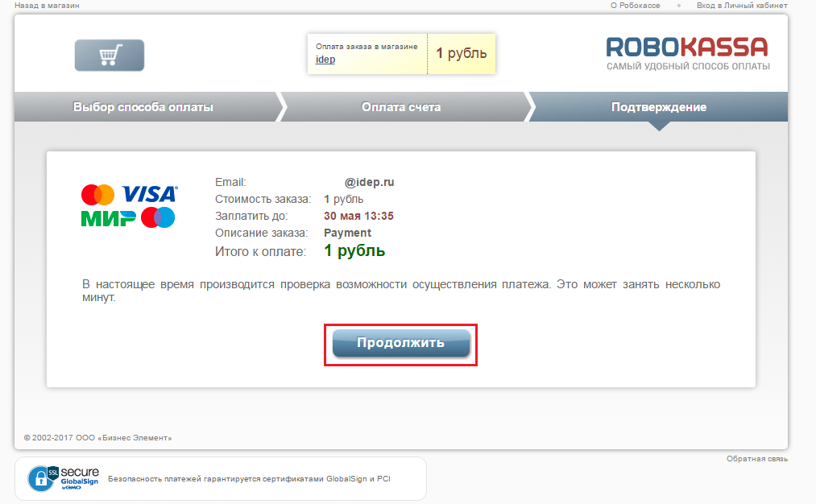The width and height of the screenshot is (816, 504).
Task: Click the @idep.ru email value
Action: (369, 182)
